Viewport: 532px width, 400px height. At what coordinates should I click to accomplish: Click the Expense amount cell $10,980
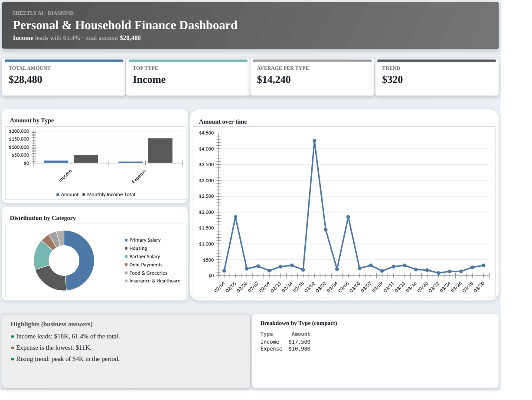pyautogui.click(x=299, y=349)
